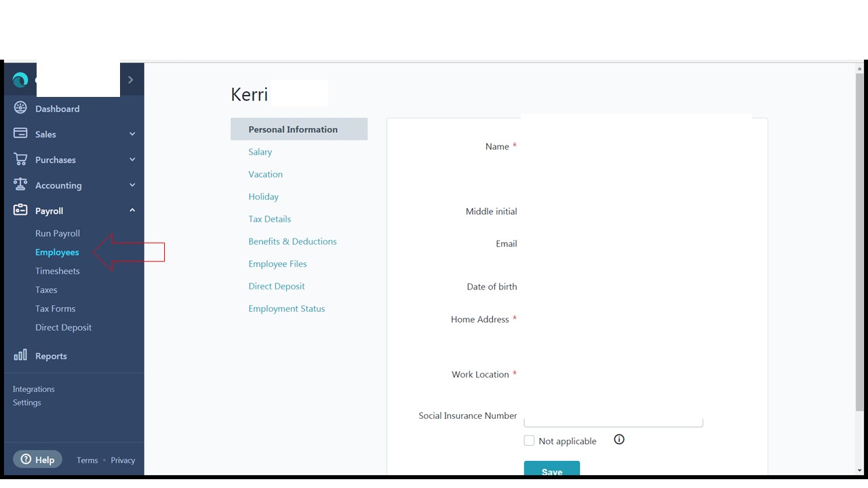Switch to the Vacation tab
Viewport: 868px width, 488px height.
[265, 174]
